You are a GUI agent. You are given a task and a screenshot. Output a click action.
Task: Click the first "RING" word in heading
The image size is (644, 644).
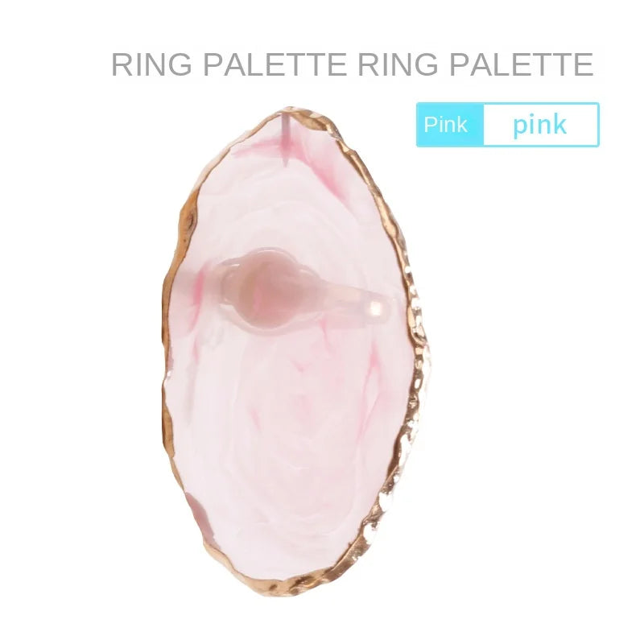point(151,64)
